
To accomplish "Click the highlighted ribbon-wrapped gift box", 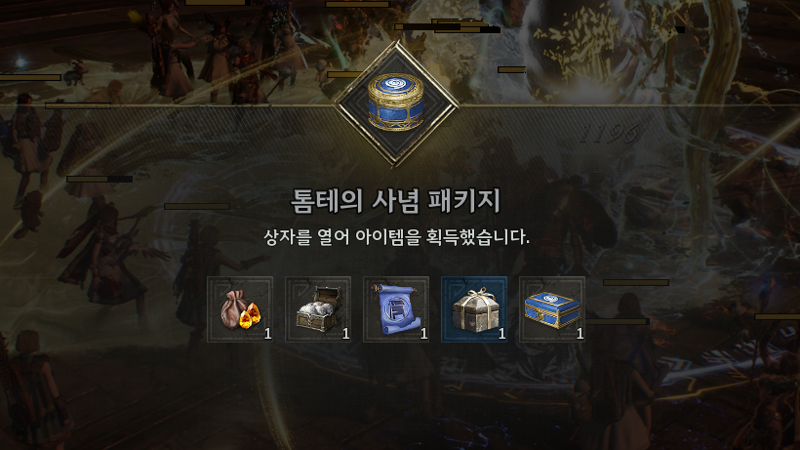I will point(474,309).
